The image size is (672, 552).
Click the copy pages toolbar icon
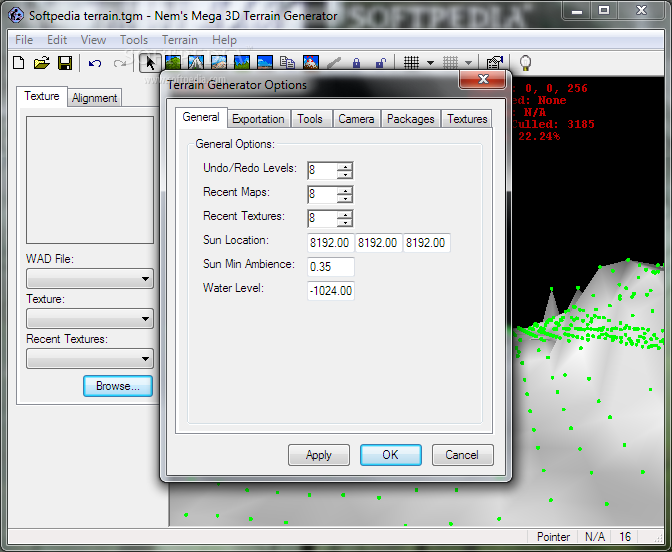(287, 63)
